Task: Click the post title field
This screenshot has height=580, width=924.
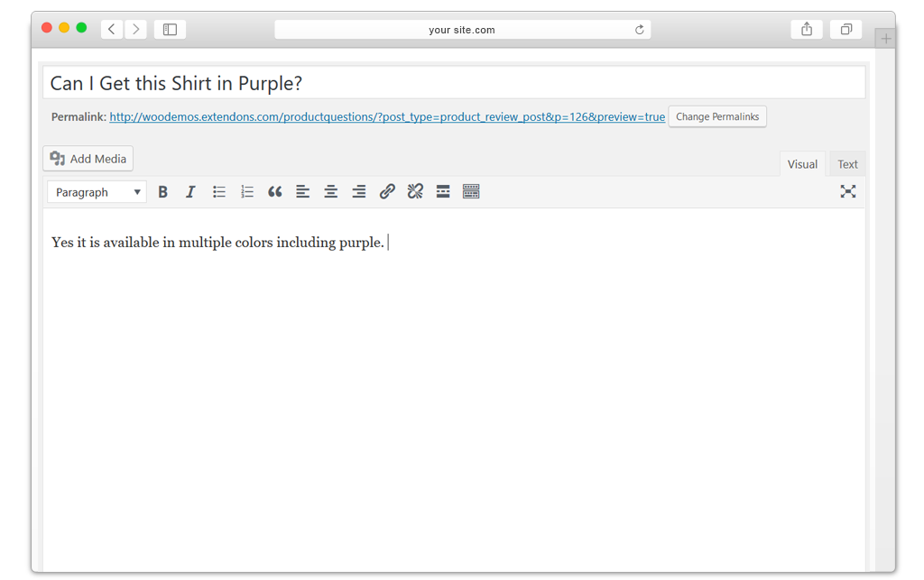Action: 454,82
